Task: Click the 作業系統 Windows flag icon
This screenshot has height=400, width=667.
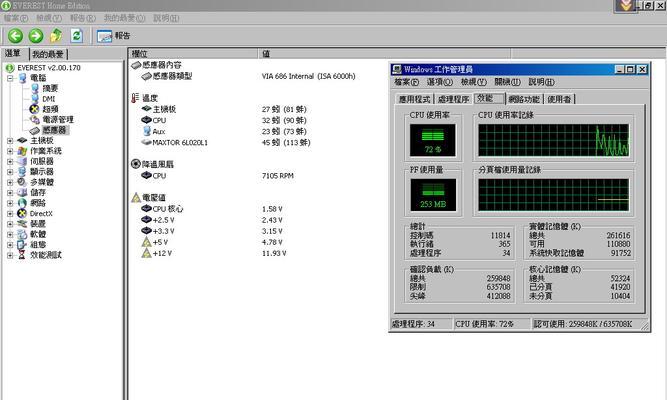Action: pyautogui.click(x=22, y=151)
